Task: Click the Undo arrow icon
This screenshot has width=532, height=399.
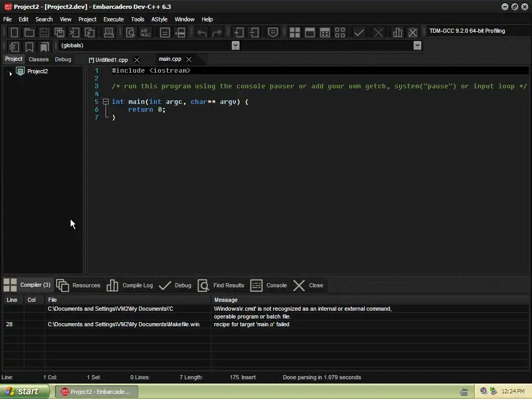Action: (202, 33)
